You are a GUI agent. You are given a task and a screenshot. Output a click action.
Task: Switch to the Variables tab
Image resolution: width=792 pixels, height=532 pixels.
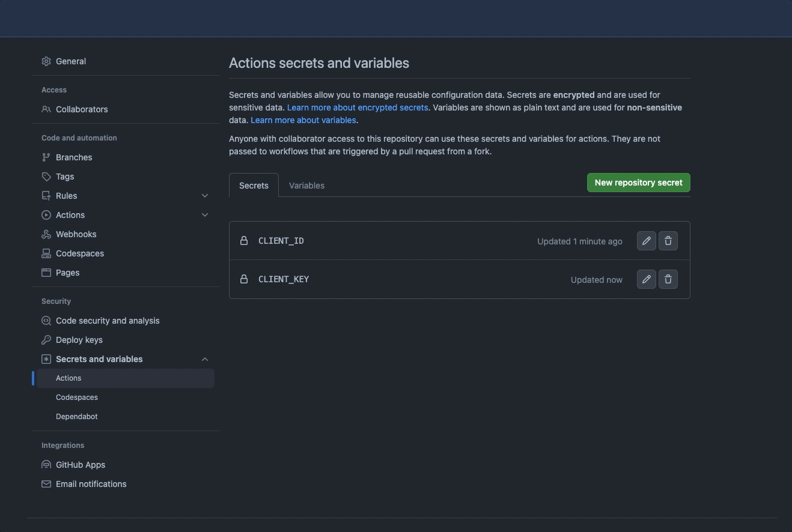pyautogui.click(x=306, y=186)
